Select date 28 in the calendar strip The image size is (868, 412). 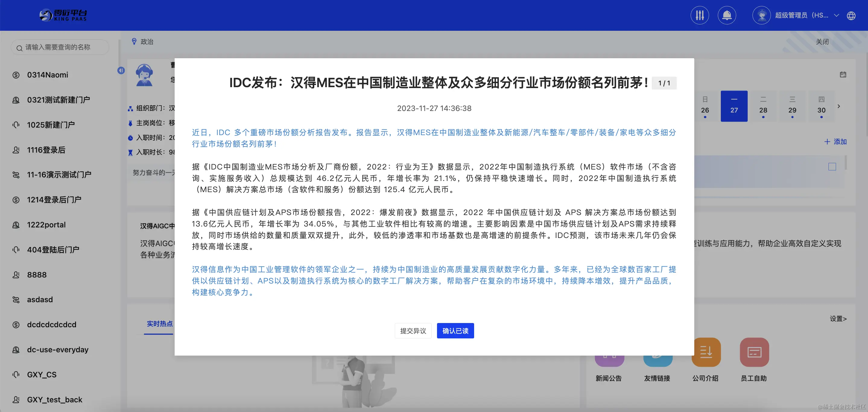tap(763, 106)
